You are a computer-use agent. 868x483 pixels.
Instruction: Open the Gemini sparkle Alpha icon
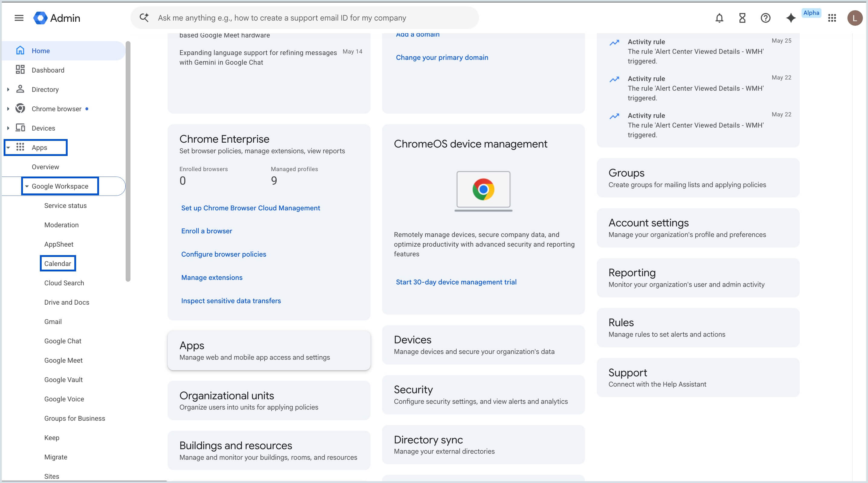[790, 18]
